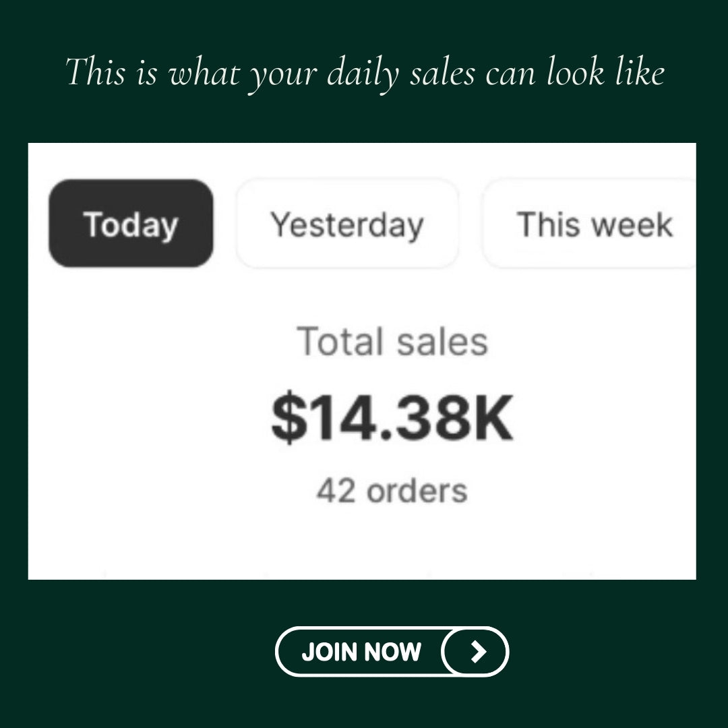Viewport: 728px width, 728px height.
Task: Click the Total sales label
Action: pyautogui.click(x=392, y=341)
